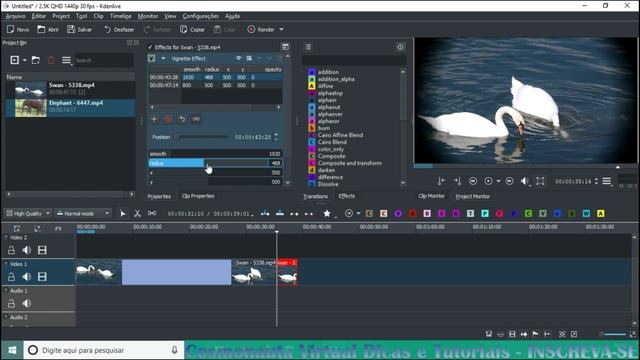
Task: Open the Normal mode dropdown
Action: pos(83,213)
